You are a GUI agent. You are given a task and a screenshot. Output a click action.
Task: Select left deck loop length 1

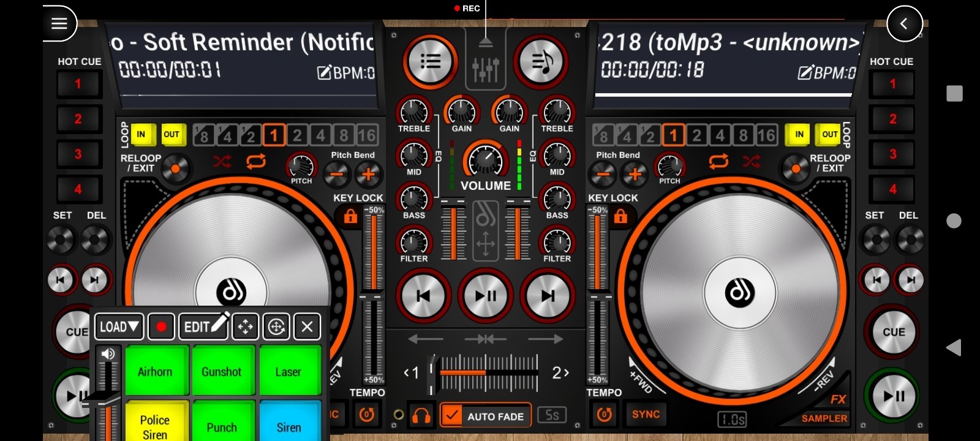tap(274, 135)
